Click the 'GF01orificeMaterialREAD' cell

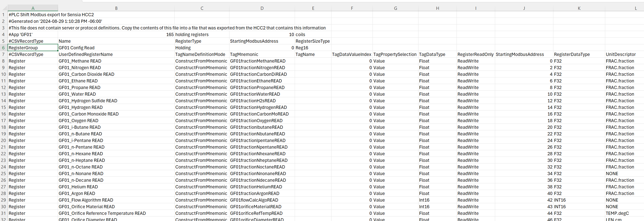255,207
